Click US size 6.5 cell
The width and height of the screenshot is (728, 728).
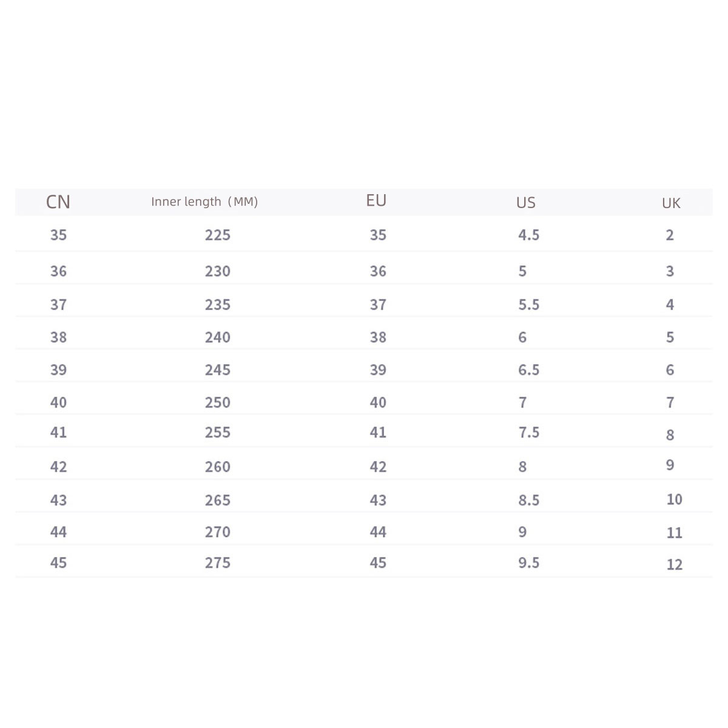coord(528,370)
